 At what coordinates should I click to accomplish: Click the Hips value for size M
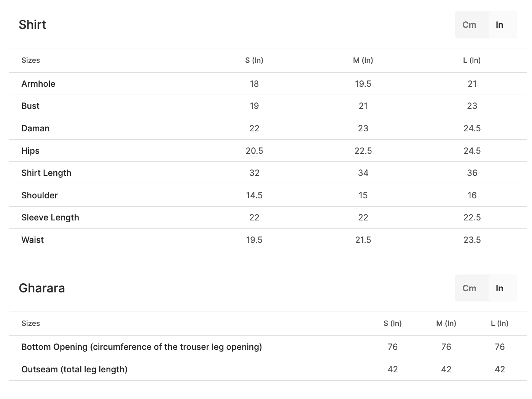pos(363,151)
